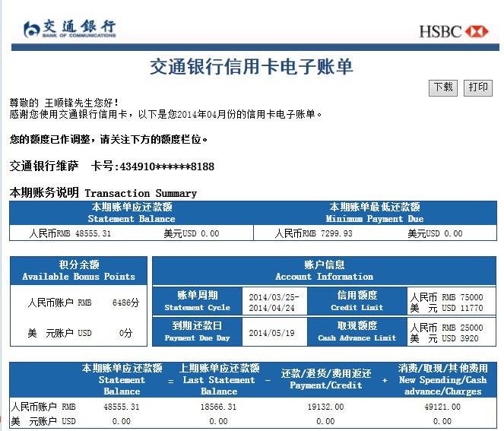The width and height of the screenshot is (504, 431).
Task: Click the last statement balance 18566.31
Action: (x=219, y=407)
